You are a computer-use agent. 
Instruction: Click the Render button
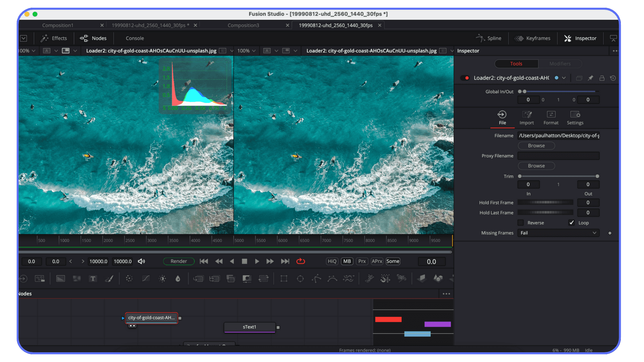tap(178, 261)
